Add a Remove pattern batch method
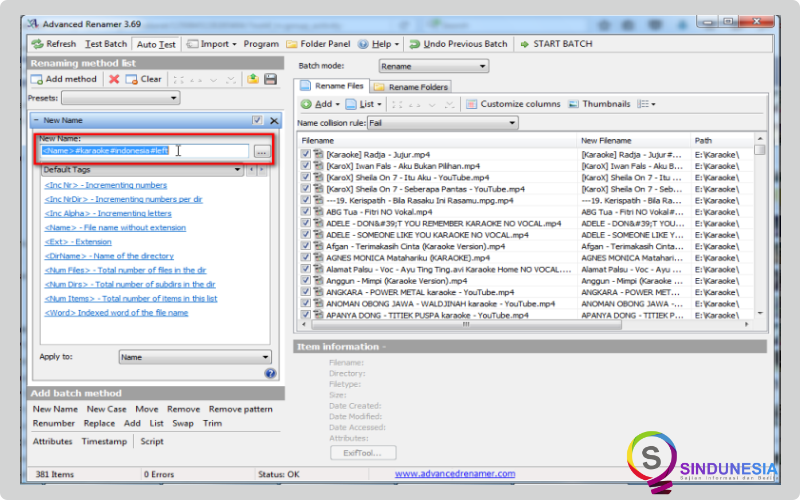 [x=240, y=409]
